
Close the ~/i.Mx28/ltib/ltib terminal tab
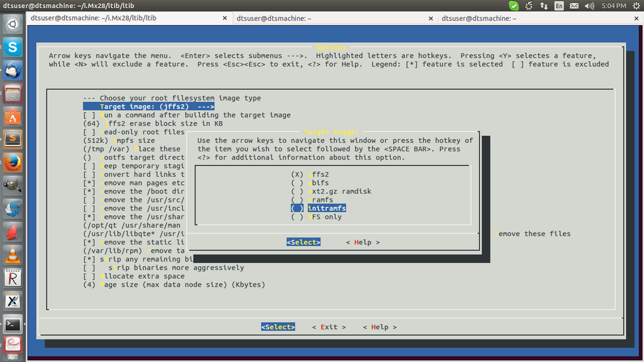pos(225,18)
